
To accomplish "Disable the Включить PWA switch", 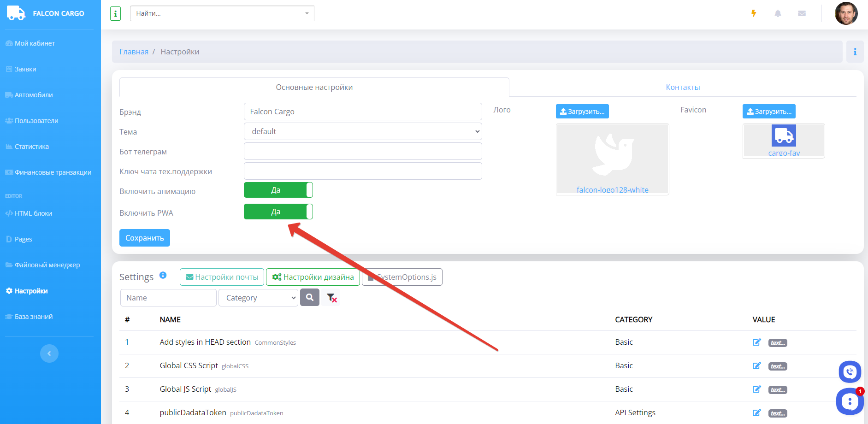I will 278,212.
